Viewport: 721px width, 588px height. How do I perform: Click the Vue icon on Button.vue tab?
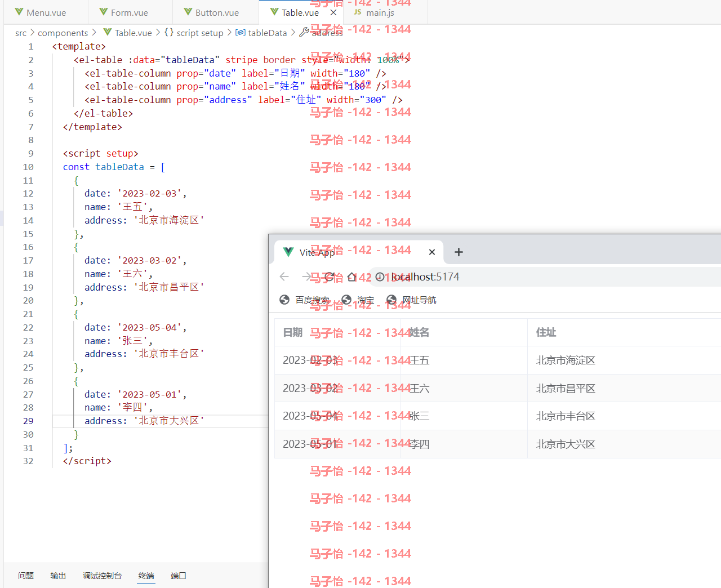pos(188,12)
